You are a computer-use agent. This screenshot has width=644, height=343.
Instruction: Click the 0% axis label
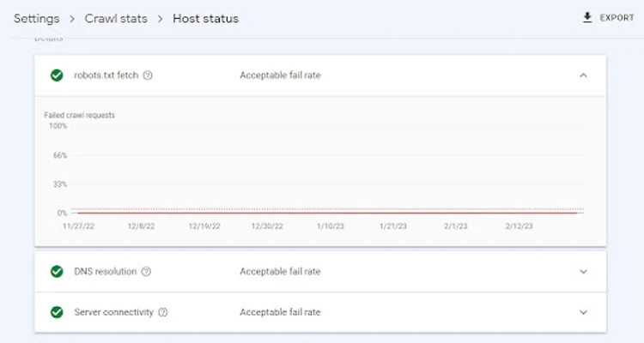pos(62,213)
